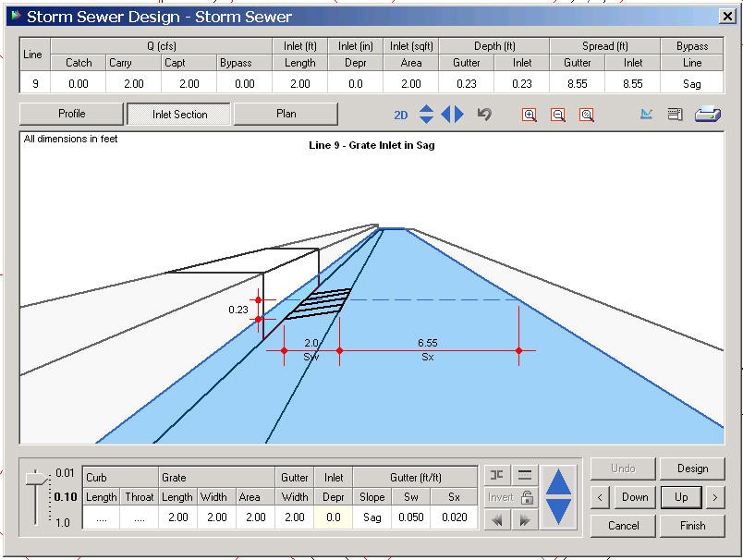Toggle the Invert lock icon

tap(527, 497)
